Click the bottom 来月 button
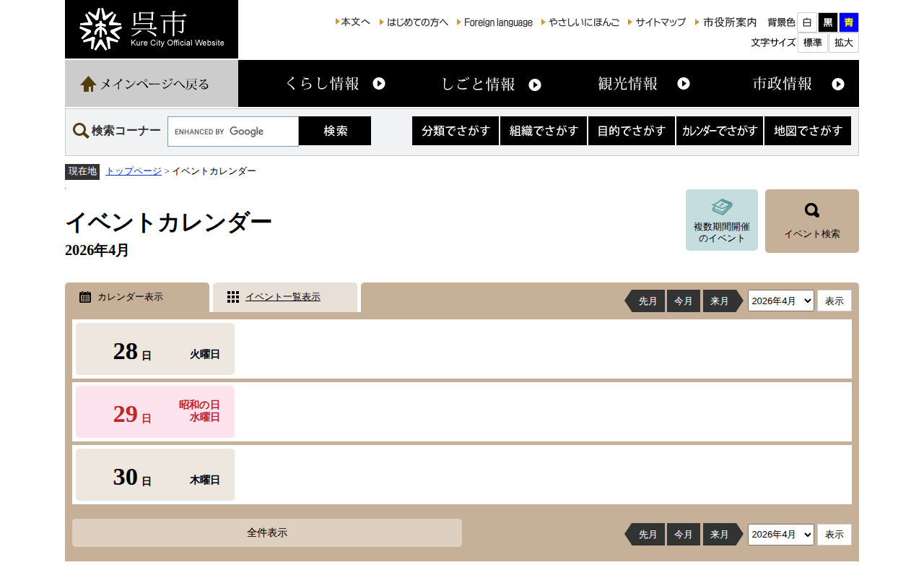 coord(723,535)
